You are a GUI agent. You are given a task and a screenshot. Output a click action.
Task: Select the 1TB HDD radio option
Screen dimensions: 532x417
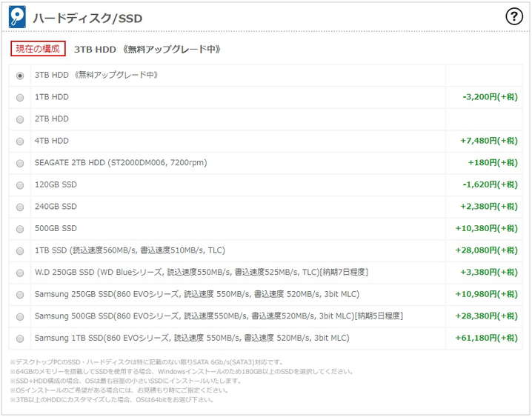click(20, 98)
